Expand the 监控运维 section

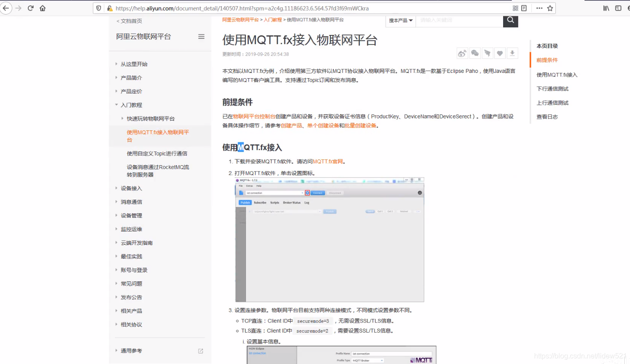(x=131, y=229)
